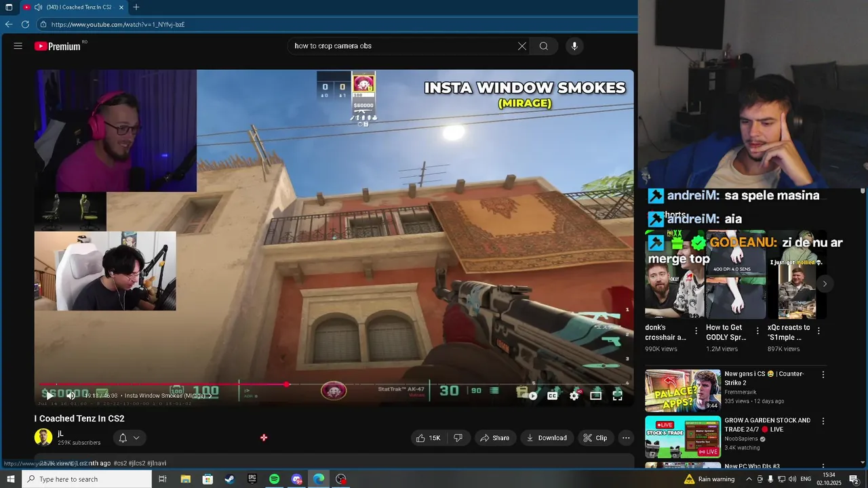
Task: Open options for 'GROW A GARDEN' live video
Action: click(823, 421)
